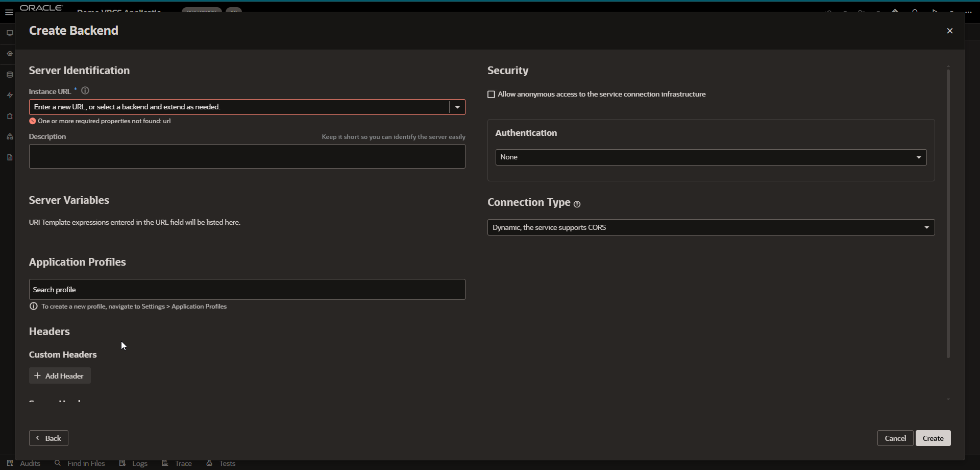Viewport: 980px width, 470px height.
Task: Click the 'URI Template expressions' text
Action: click(x=135, y=222)
